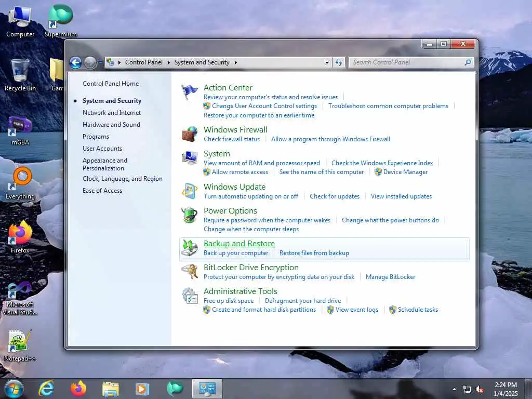Click the Backup and Restore heading
Screen dimensions: 532x399
tap(239, 243)
